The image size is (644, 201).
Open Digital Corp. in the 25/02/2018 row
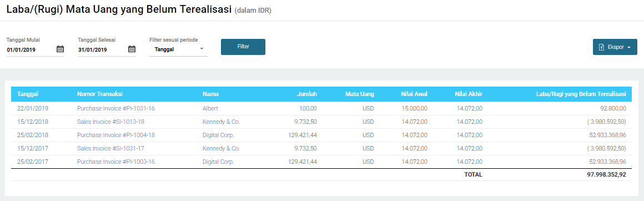click(219, 135)
